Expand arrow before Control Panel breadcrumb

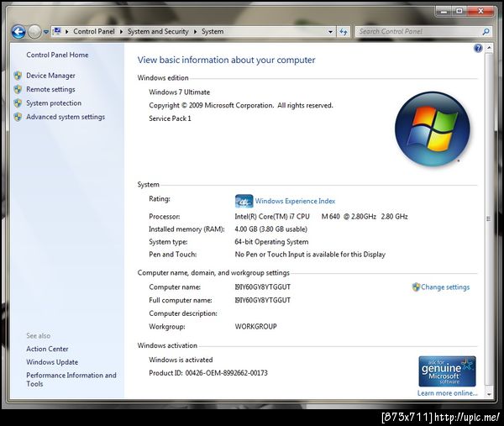[x=67, y=31]
